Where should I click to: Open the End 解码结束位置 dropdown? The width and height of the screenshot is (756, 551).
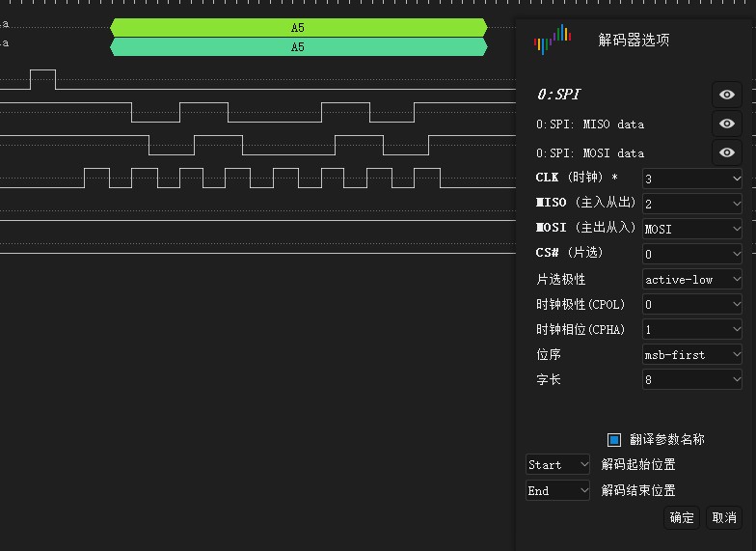coord(557,490)
